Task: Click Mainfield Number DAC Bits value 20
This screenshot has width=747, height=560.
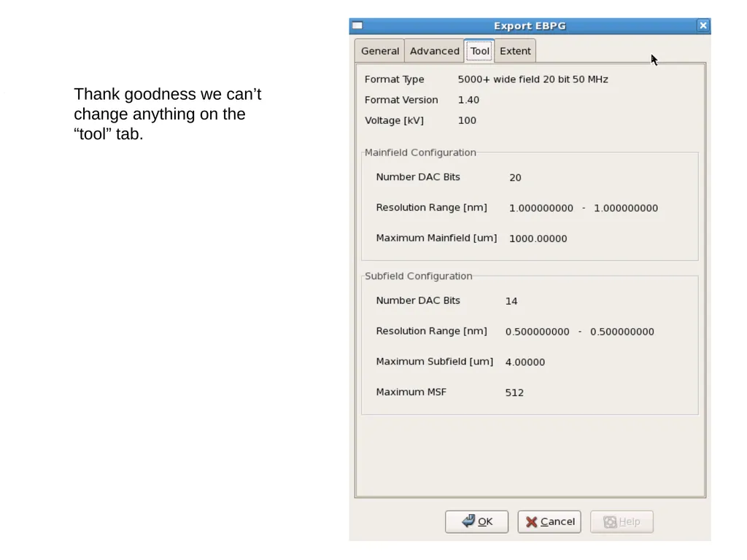Action: 515,178
